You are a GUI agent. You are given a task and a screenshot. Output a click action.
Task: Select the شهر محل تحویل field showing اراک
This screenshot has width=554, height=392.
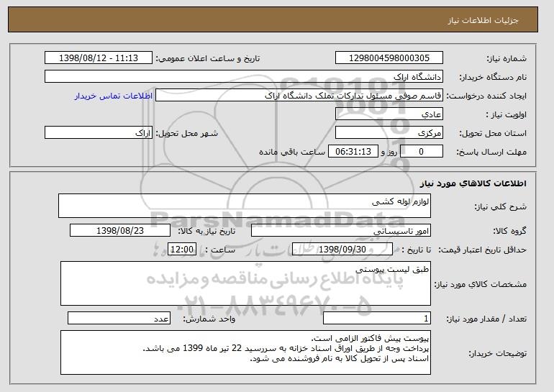pyautogui.click(x=99, y=133)
